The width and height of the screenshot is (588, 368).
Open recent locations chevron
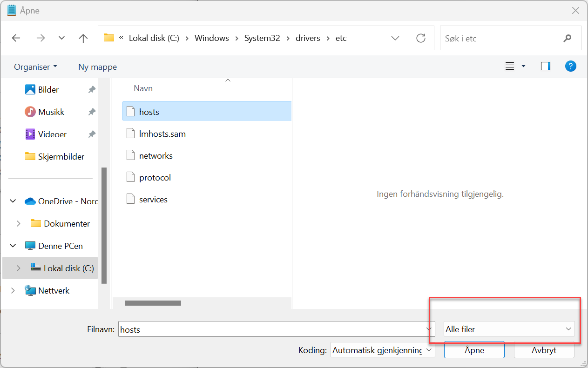[x=61, y=38]
